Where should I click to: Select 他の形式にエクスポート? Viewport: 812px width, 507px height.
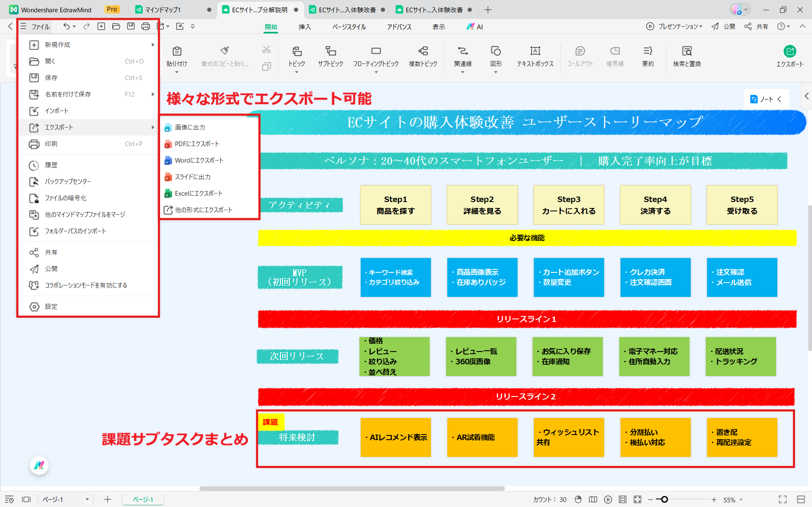210,210
